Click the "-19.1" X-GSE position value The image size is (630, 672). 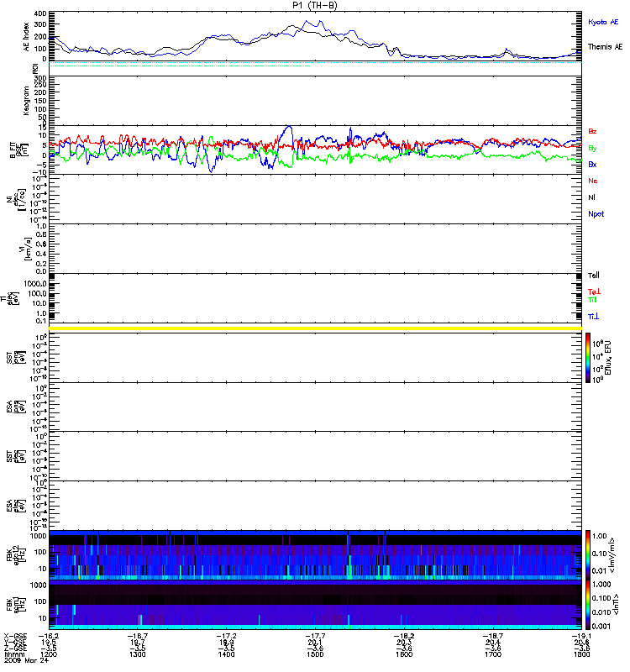[x=581, y=636]
